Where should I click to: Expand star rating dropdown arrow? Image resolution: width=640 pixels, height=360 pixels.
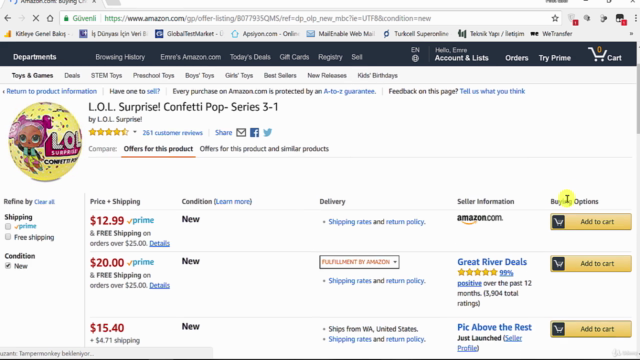(x=135, y=132)
